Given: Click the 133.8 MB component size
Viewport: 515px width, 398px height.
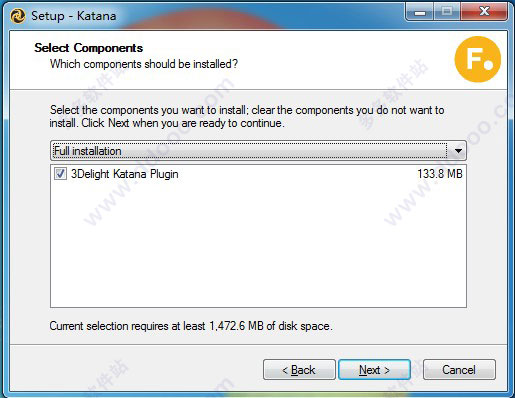Looking at the screenshot, I should (x=440, y=174).
